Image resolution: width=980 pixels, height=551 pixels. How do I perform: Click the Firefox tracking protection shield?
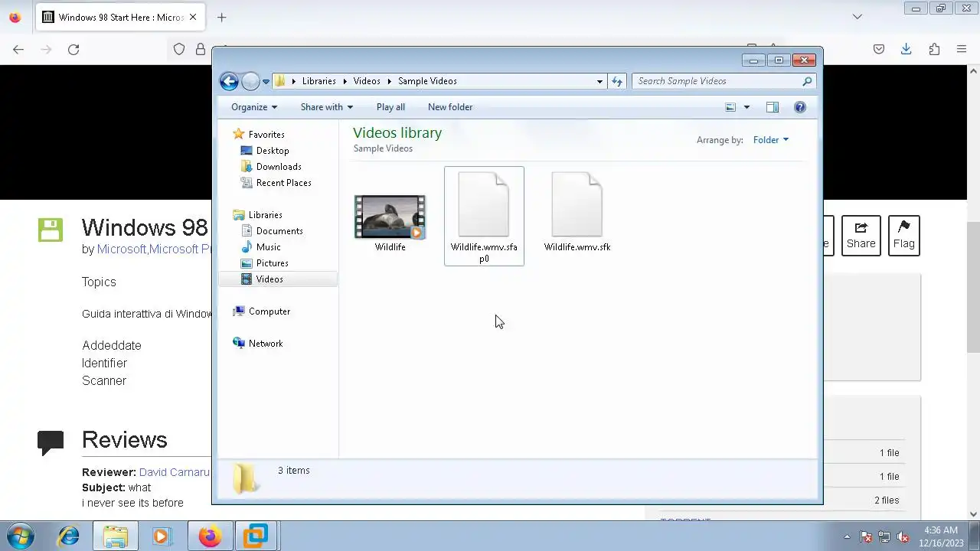point(179,49)
